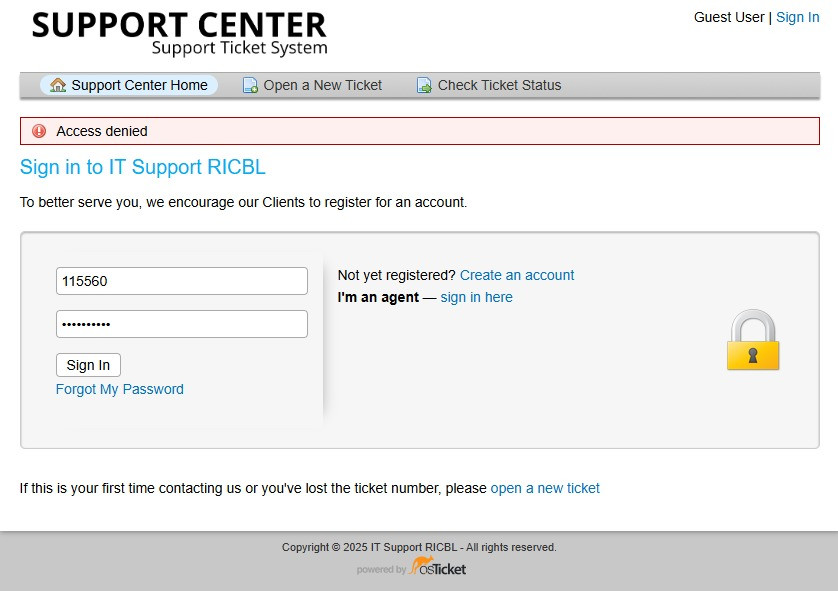Follow the lowercase "open a new ticket" link
Viewport: 838px width, 591px height.
point(545,488)
